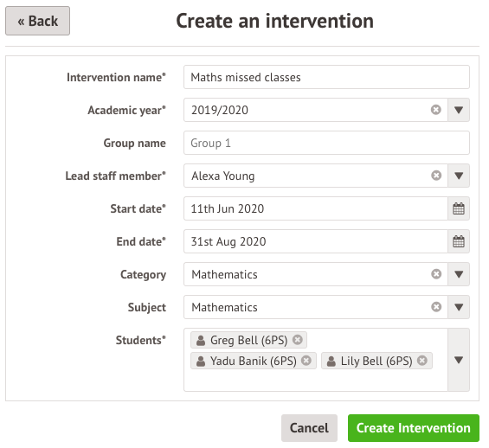This screenshot has height=448, width=489.
Task: Remove Lily Bell from students
Action: click(x=422, y=361)
